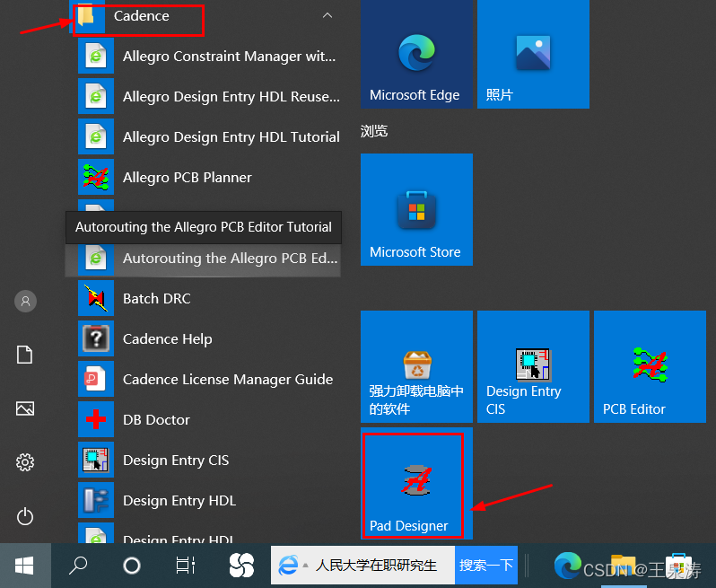
Task: Open Allegro Design Entry HDL Tutorial icon
Action: point(96,136)
